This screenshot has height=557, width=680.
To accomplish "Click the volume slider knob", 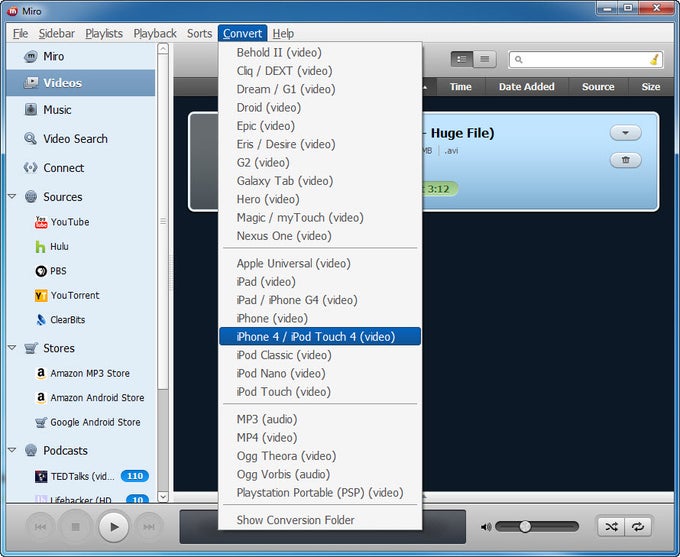I will (x=525, y=526).
